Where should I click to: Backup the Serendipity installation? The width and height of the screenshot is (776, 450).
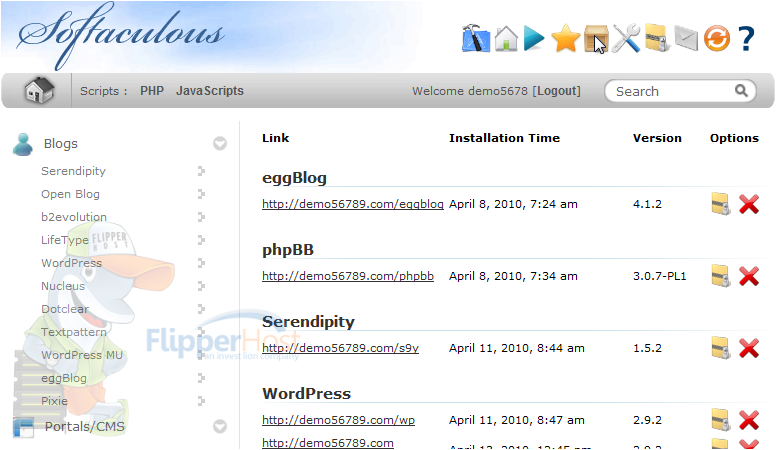pos(721,348)
